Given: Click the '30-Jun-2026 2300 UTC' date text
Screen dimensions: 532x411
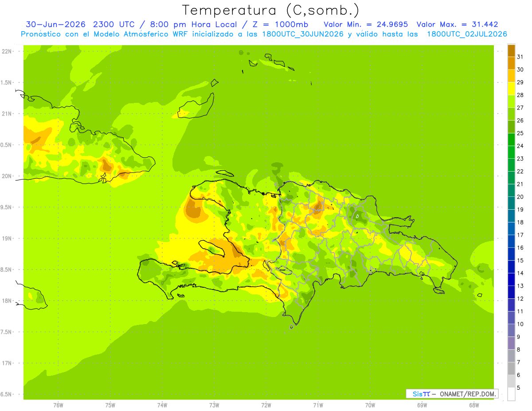Looking at the screenshot, I should (x=78, y=24).
